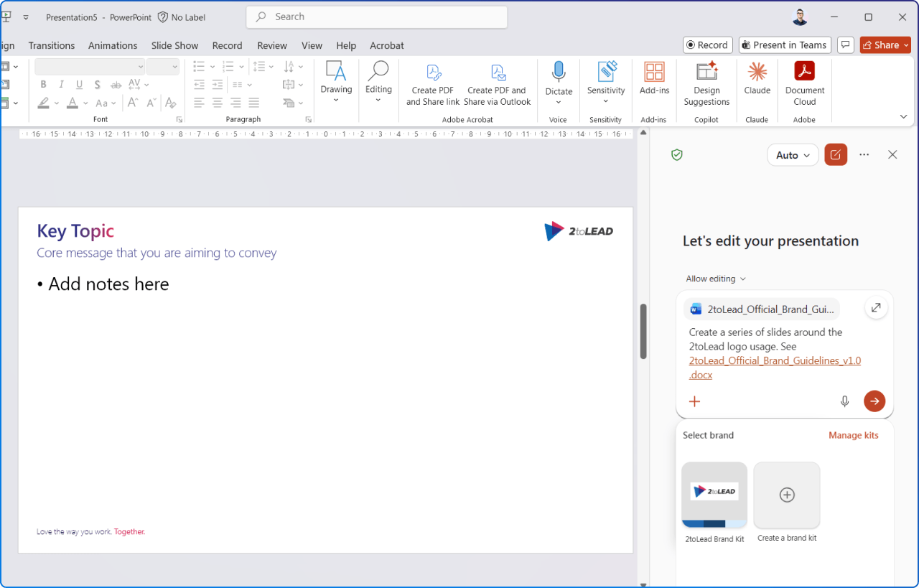Open the View tab
919x588 pixels.
point(312,45)
